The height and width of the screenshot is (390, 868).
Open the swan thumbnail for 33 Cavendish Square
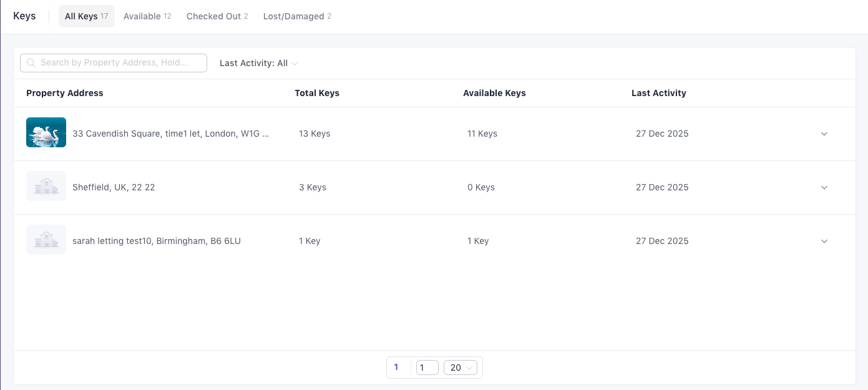point(46,132)
